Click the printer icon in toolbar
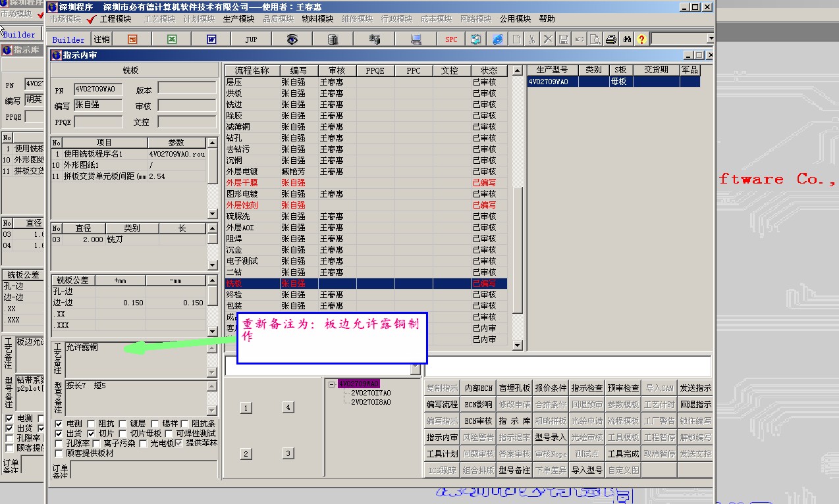Viewport: 839px width, 504px height. pos(611,39)
